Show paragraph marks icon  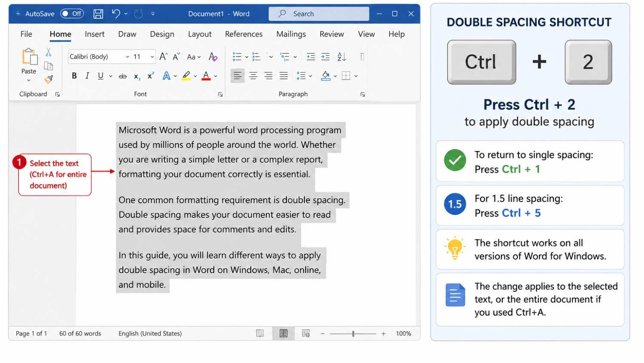pos(362,57)
